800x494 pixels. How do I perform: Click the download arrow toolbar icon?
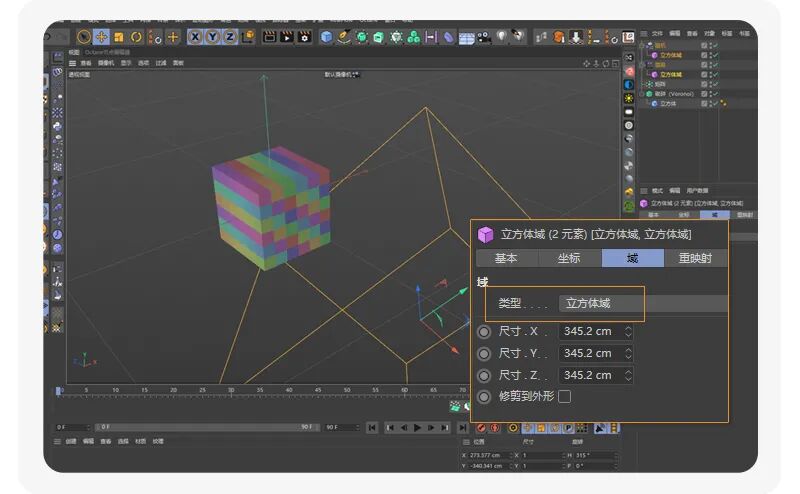pyautogui.click(x=576, y=37)
